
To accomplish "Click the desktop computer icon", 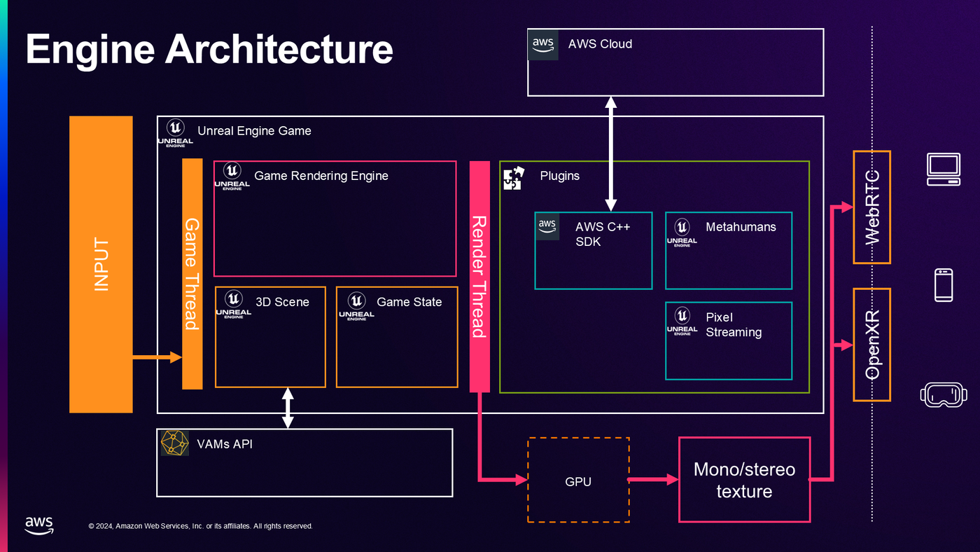I will 944,170.
